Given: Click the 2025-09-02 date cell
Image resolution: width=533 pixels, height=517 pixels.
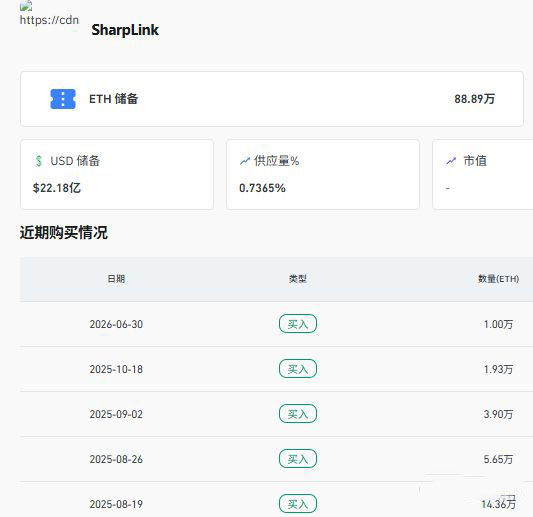Looking at the screenshot, I should [x=116, y=414].
